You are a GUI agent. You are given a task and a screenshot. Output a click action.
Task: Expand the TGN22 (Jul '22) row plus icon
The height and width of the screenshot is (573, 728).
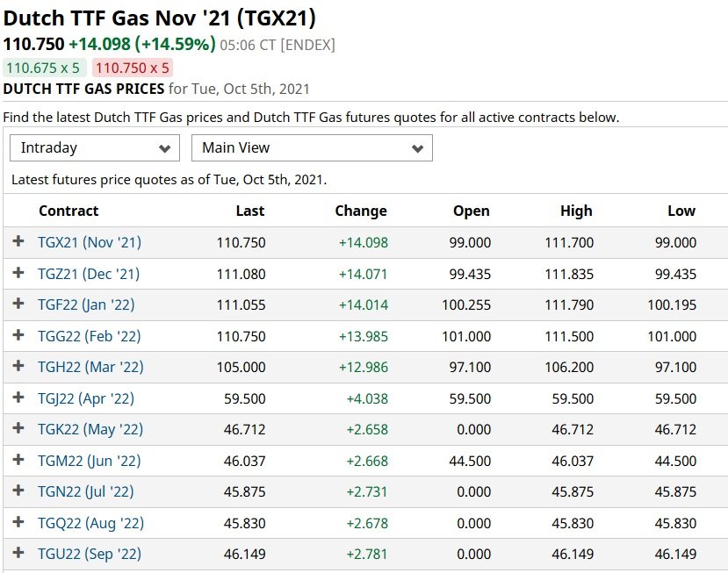(18, 490)
